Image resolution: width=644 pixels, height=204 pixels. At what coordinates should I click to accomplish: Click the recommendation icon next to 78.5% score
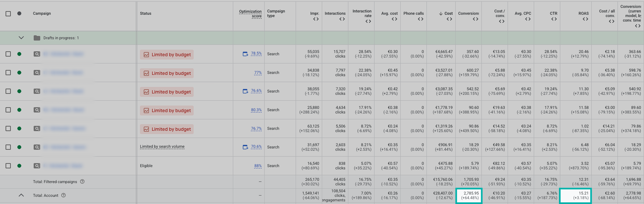coord(245,54)
